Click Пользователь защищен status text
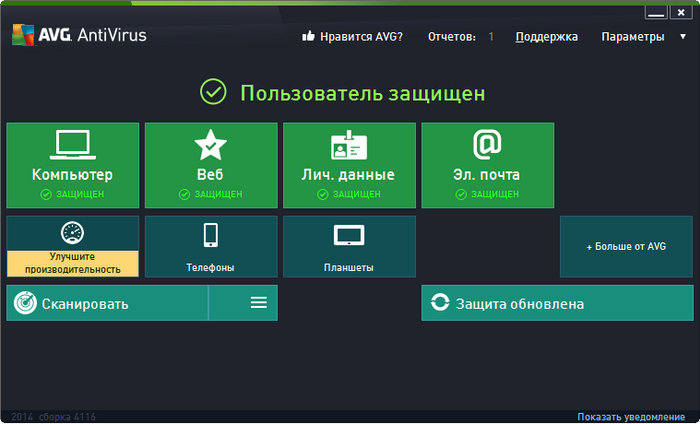 click(362, 93)
